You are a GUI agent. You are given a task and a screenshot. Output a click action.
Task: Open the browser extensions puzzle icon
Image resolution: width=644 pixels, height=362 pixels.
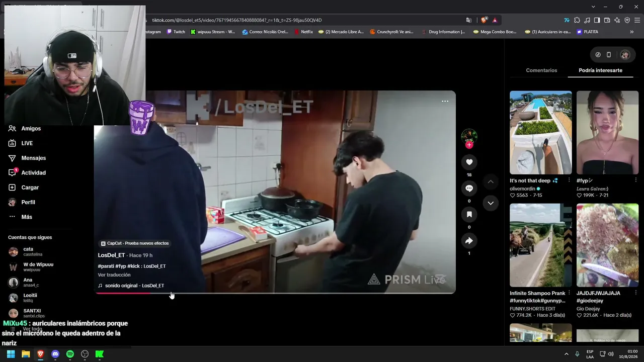point(577,20)
